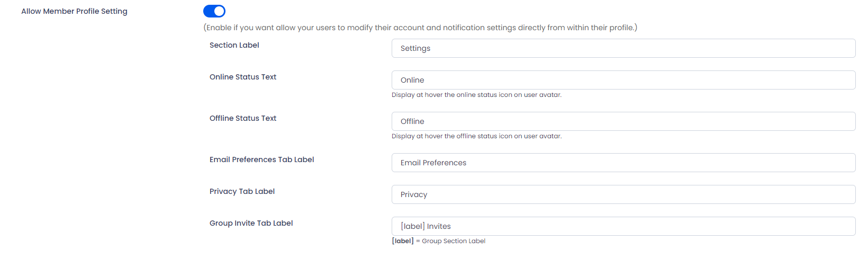
Task: Click the 'Offline Status Text' caption
Action: tap(243, 118)
